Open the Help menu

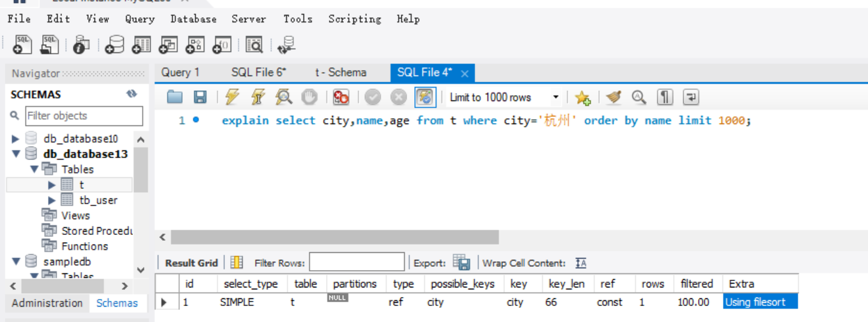408,19
